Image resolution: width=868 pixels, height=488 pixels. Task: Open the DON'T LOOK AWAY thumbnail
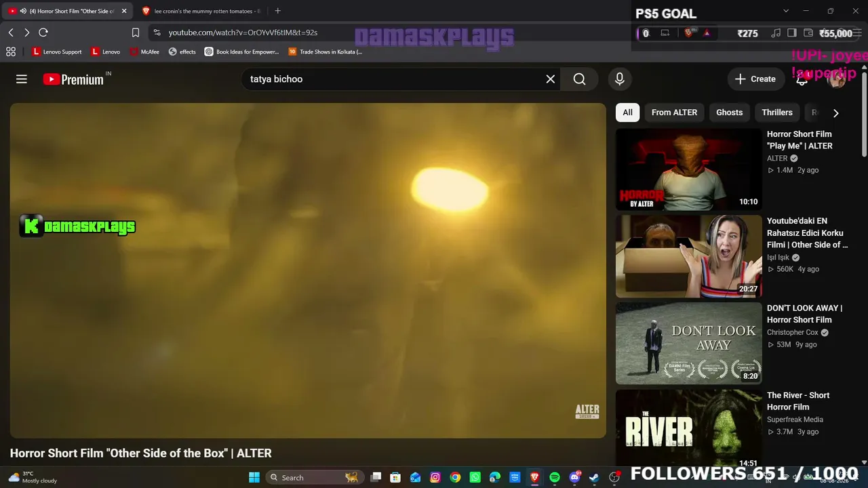pyautogui.click(x=689, y=343)
